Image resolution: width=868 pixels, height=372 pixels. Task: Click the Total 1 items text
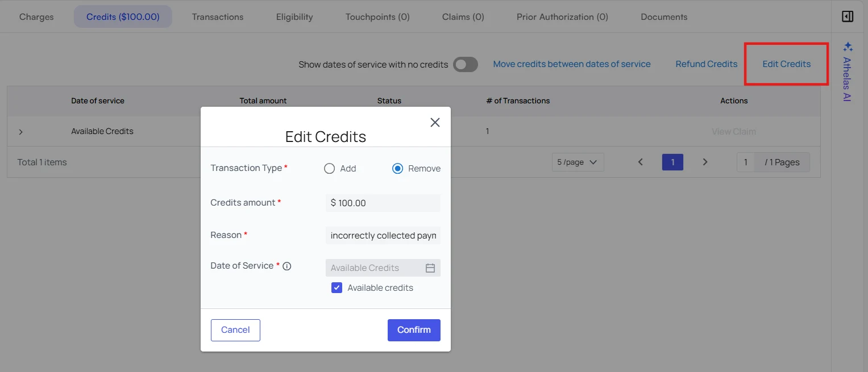(42, 162)
